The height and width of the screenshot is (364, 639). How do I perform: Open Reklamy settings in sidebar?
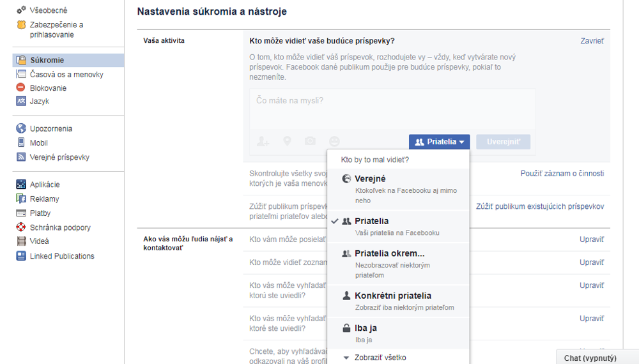(45, 199)
